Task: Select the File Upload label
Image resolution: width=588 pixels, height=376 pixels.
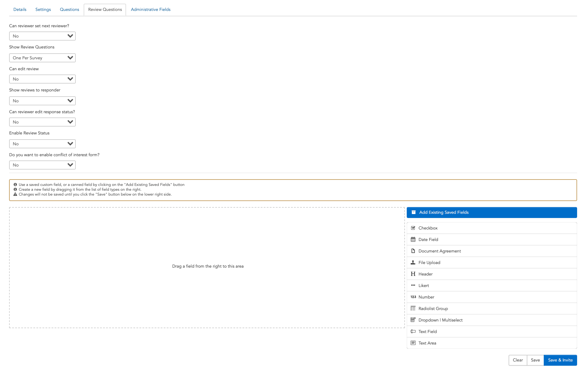Action: point(429,262)
